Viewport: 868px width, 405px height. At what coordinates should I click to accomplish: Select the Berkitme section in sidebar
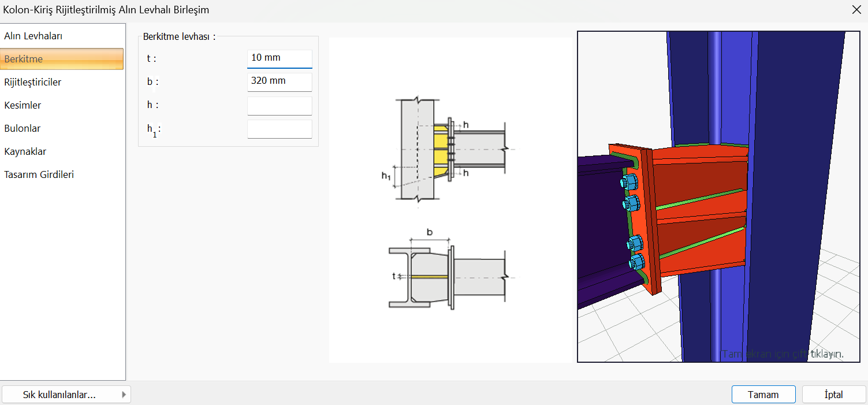pos(62,59)
